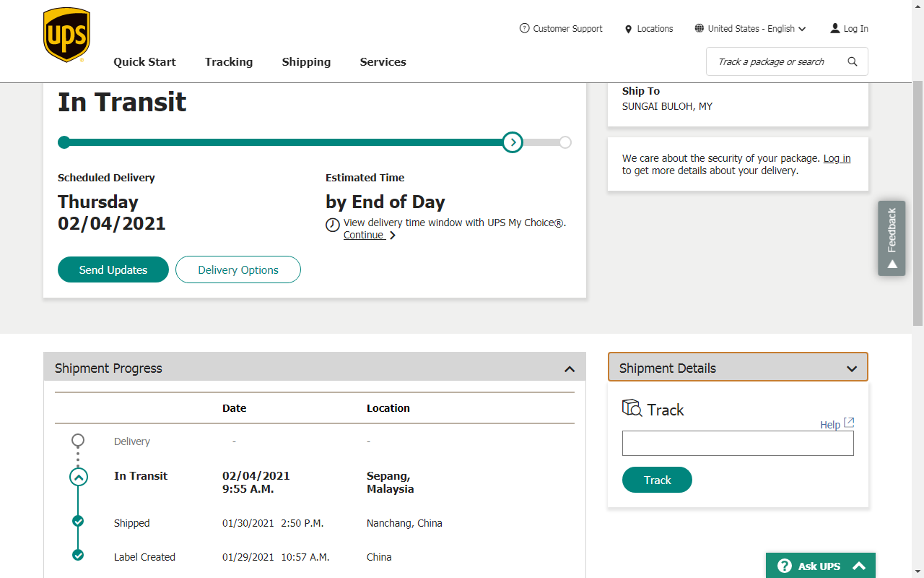Open the Tracking menu
924x578 pixels.
(x=229, y=62)
